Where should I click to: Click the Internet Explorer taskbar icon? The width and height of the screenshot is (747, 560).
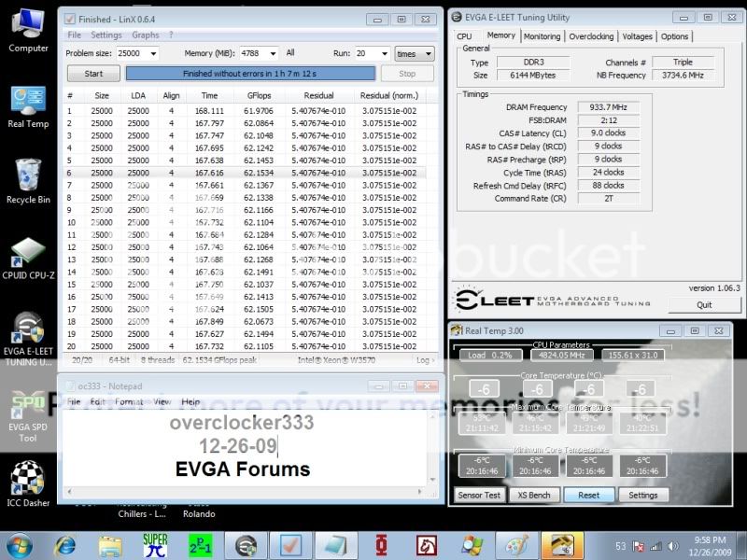(x=65, y=544)
